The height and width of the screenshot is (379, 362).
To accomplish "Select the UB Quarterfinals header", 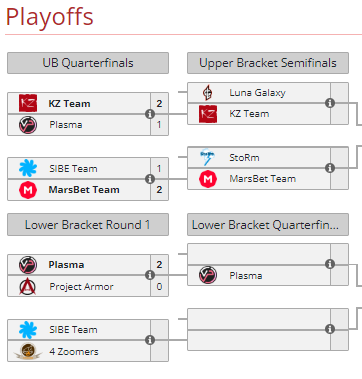I will pos(88,63).
